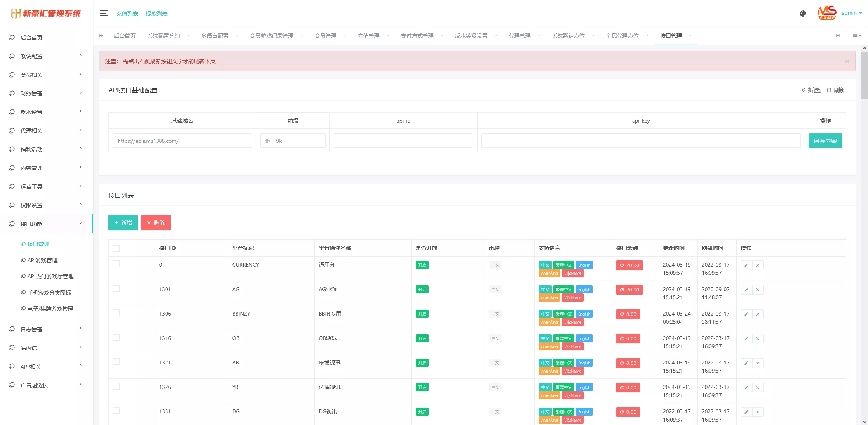Click the MS GAME logo
The height and width of the screenshot is (425, 868).
point(826,13)
